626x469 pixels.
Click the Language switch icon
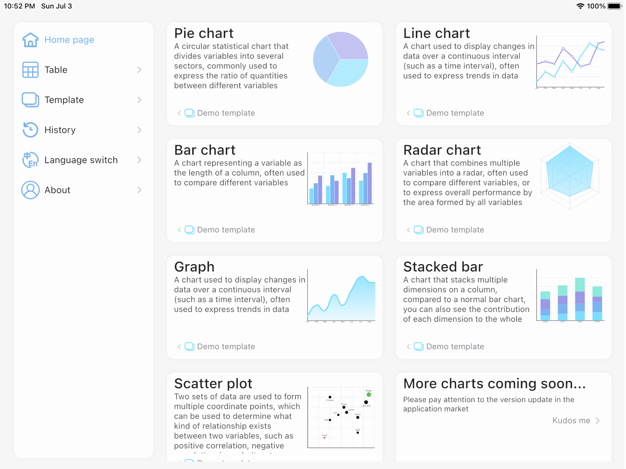(x=30, y=160)
